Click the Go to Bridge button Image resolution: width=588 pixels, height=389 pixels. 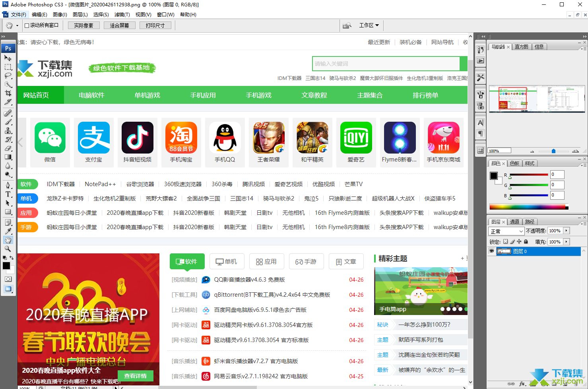tap(347, 25)
